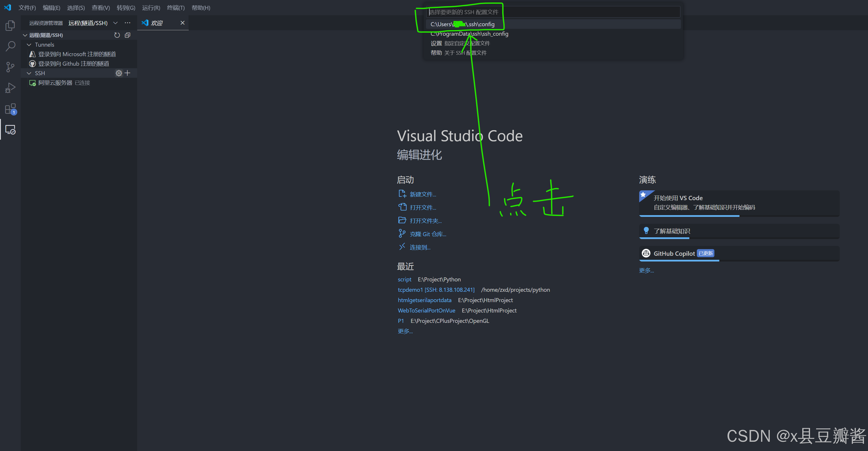Open the 终端(T) menu
The width and height of the screenshot is (868, 451).
(x=176, y=7)
